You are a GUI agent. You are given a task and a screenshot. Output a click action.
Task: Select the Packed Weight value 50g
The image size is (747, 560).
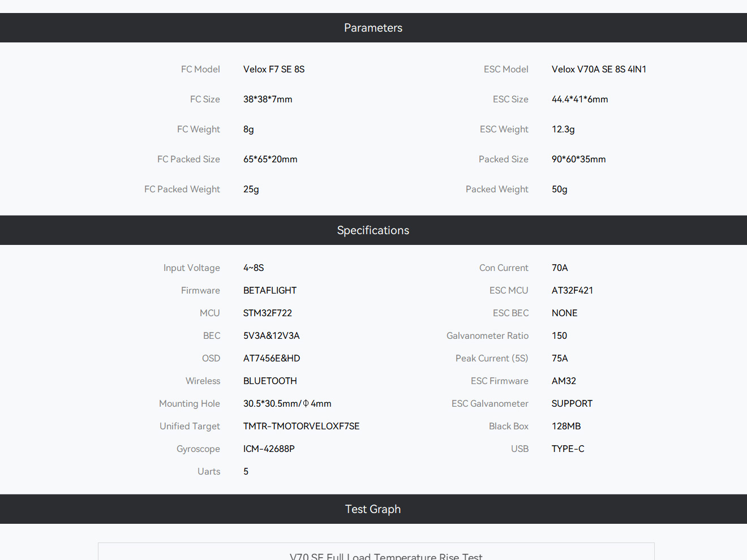pyautogui.click(x=559, y=189)
